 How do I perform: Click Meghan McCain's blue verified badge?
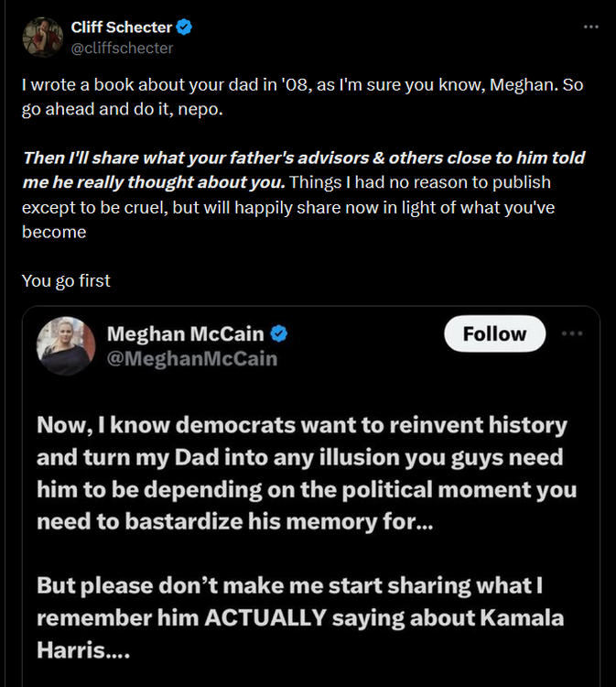click(280, 333)
